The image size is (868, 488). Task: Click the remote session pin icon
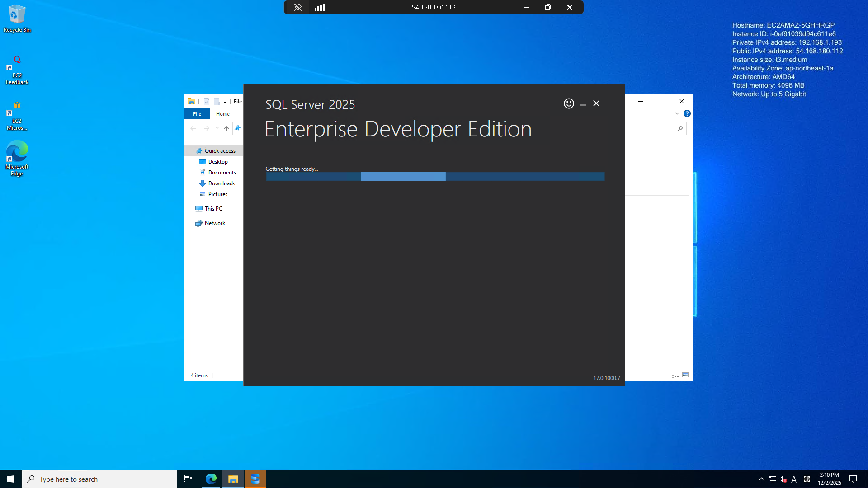297,7
